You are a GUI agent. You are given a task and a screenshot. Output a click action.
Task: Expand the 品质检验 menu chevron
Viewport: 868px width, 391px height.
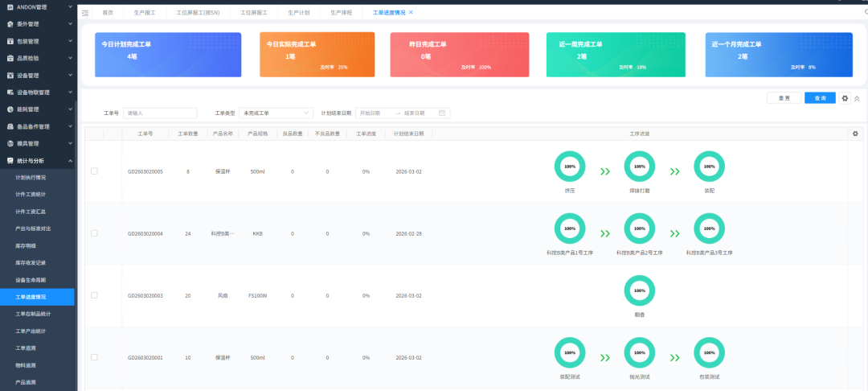tap(70, 58)
